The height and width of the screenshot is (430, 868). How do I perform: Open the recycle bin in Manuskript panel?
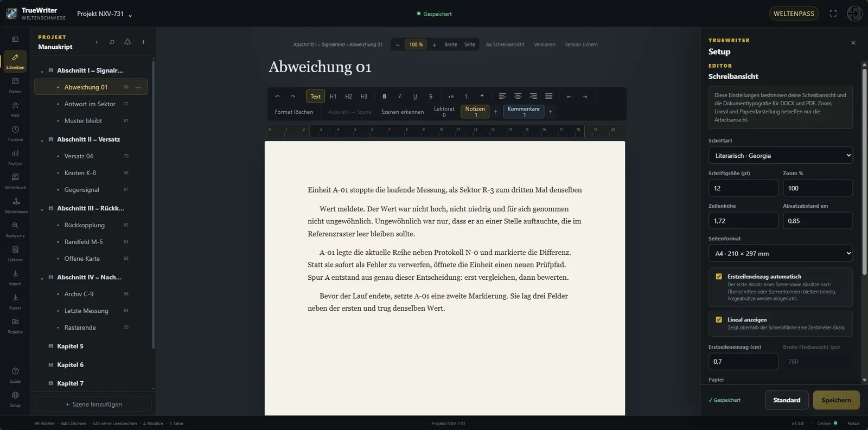(x=127, y=42)
